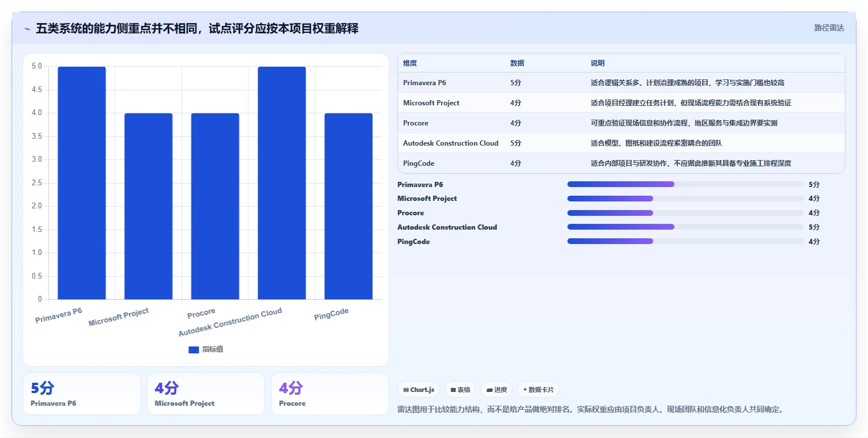Open the 4分 Microsoft Project score card
This screenshot has height=438, width=868.
pyautogui.click(x=206, y=394)
